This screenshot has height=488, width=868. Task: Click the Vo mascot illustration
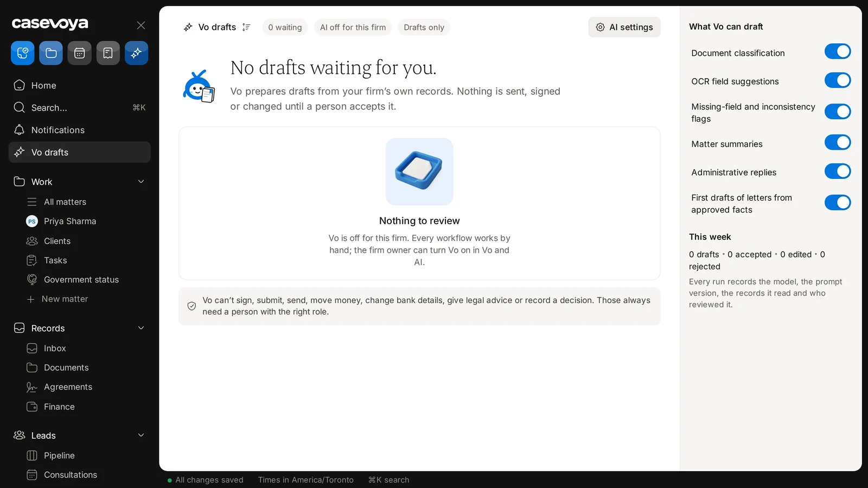click(x=199, y=87)
